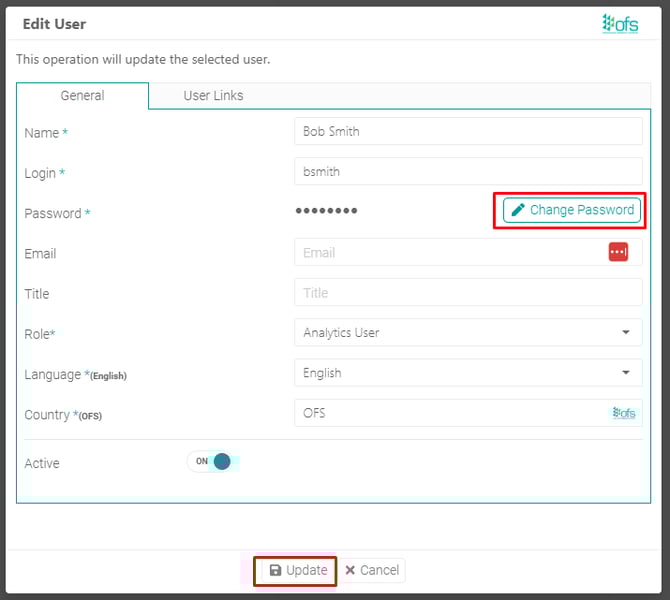Click the masked password dots
The height and width of the screenshot is (600, 670).
326,211
